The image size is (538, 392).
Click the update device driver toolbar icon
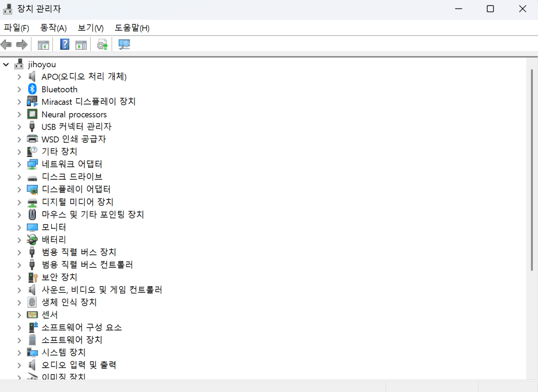coord(103,44)
